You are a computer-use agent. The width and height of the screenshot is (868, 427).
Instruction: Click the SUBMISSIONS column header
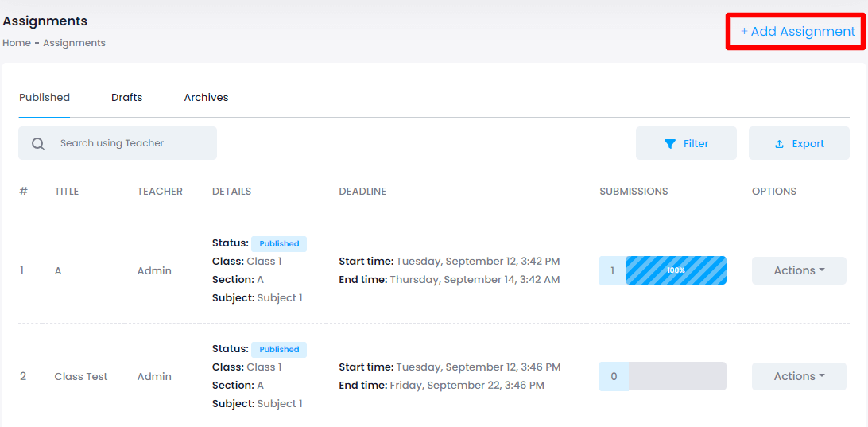(x=634, y=192)
